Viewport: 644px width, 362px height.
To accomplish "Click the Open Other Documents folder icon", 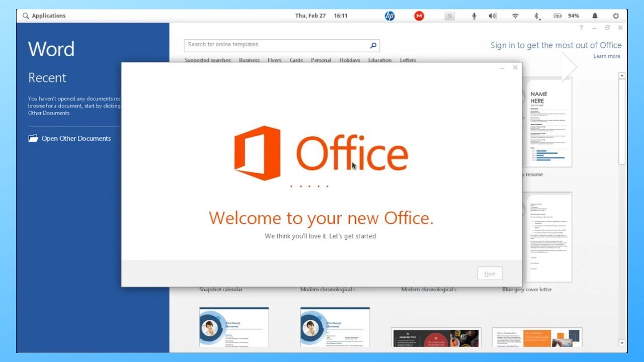I will tap(33, 138).
